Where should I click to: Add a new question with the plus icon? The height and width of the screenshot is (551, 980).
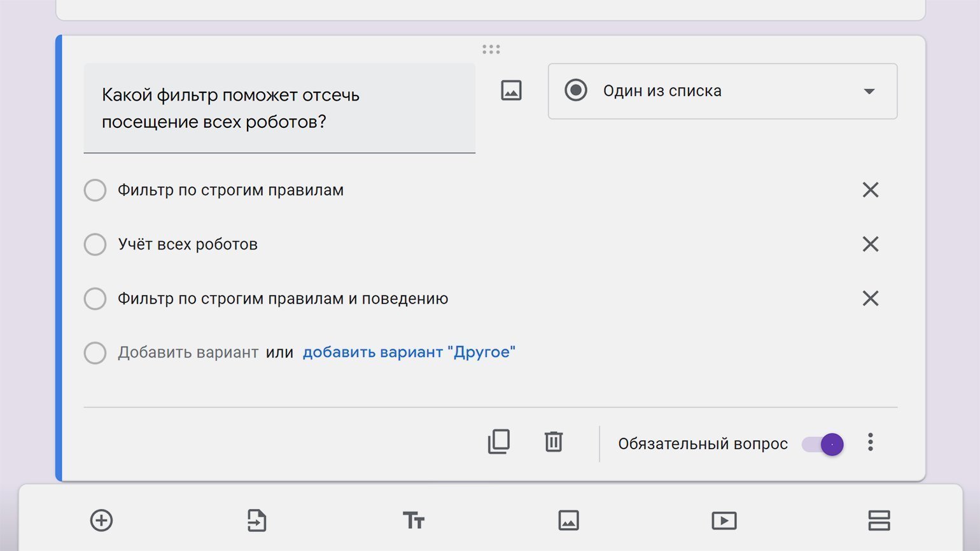point(102,520)
